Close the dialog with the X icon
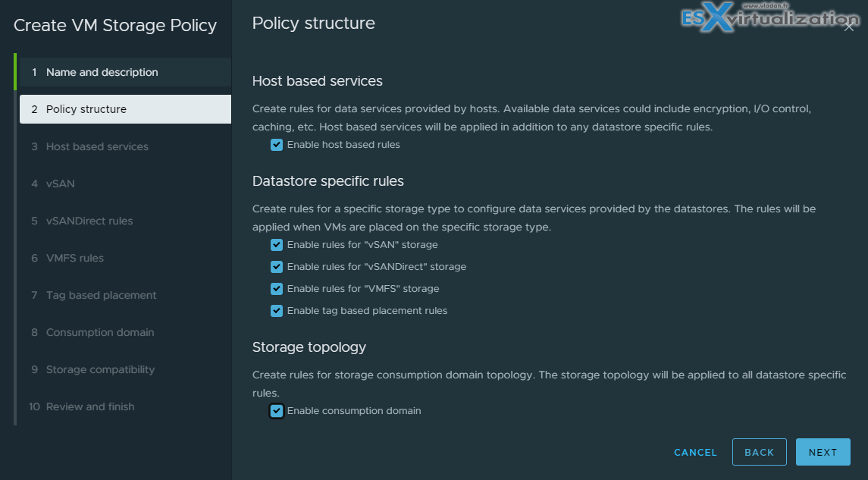The height and width of the screenshot is (480, 868). 848,26
